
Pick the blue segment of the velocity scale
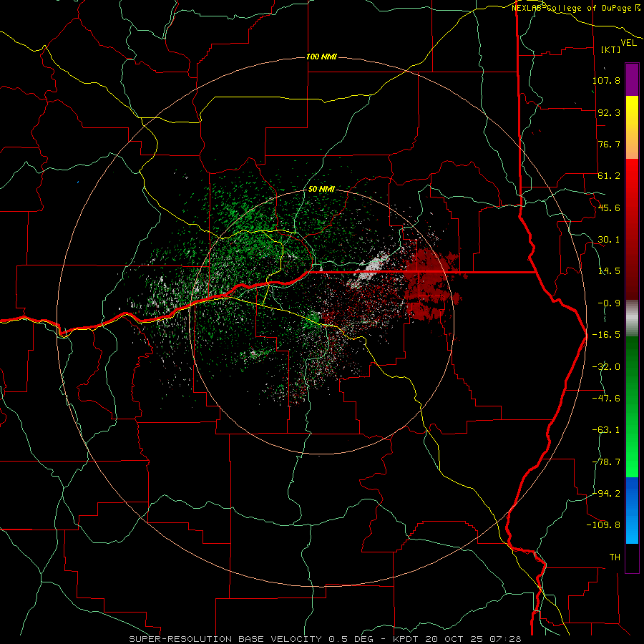tap(632, 510)
